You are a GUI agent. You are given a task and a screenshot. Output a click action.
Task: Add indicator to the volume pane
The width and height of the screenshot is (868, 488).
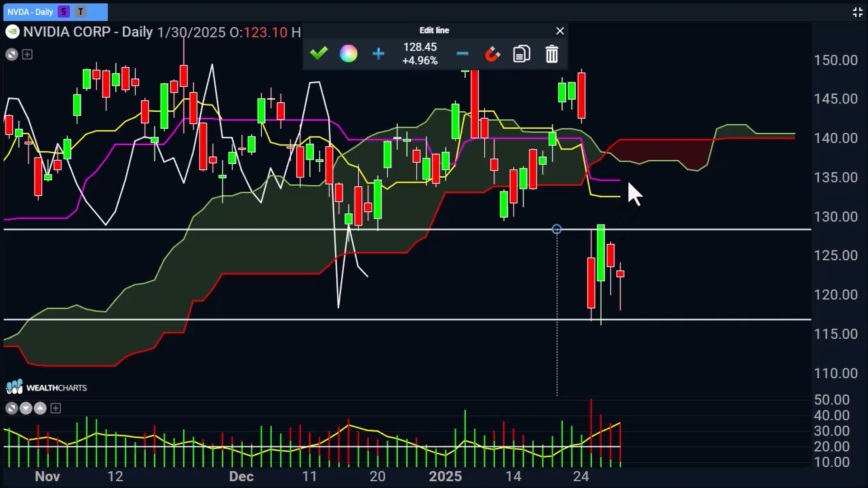click(56, 408)
